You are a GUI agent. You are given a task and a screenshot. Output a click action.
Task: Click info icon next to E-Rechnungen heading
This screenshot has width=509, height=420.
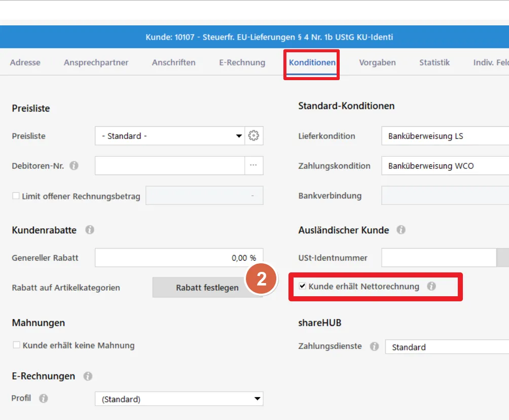[x=88, y=376]
